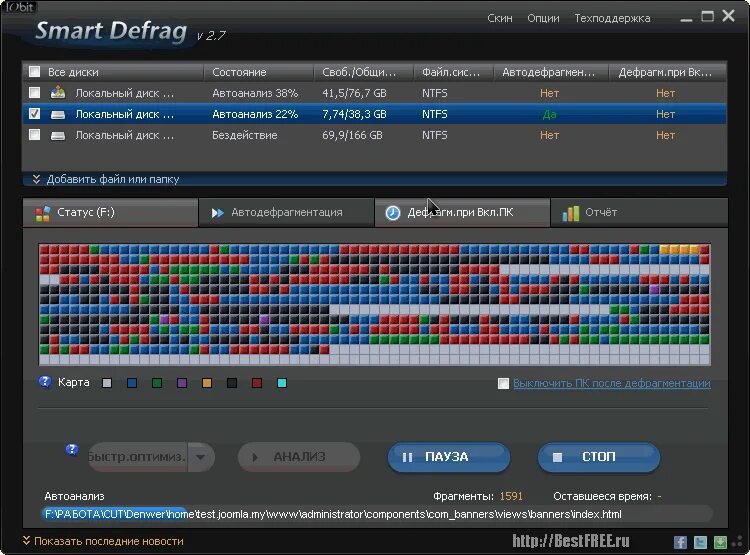Click the green download icon in footer
The width and height of the screenshot is (750, 555).
tap(720, 542)
